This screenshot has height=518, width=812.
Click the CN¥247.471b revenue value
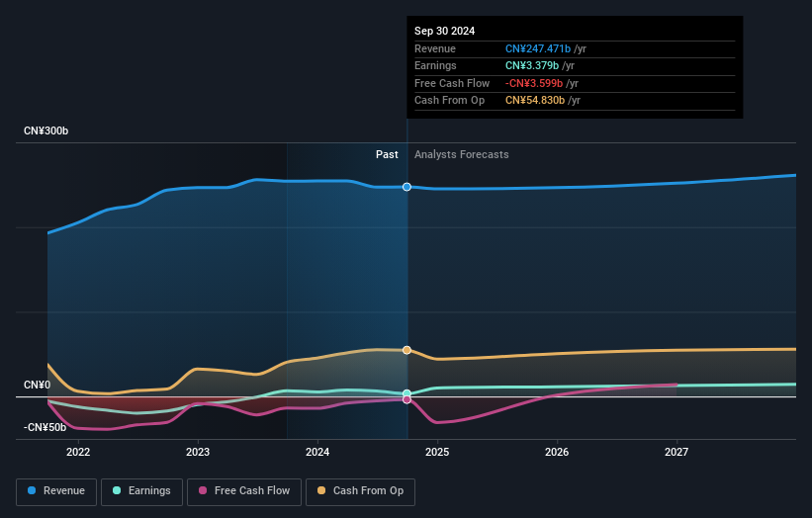point(538,48)
